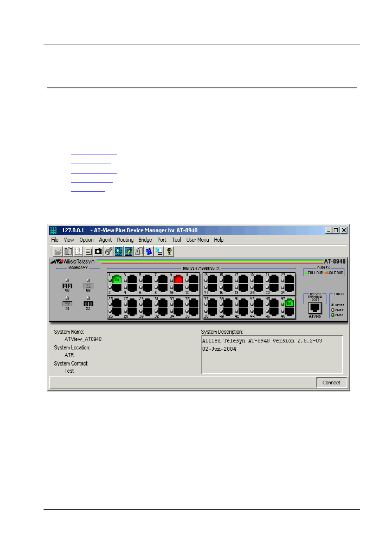The image size is (392, 555).
Task: Minimize the Device Manager window
Action: click(329, 230)
